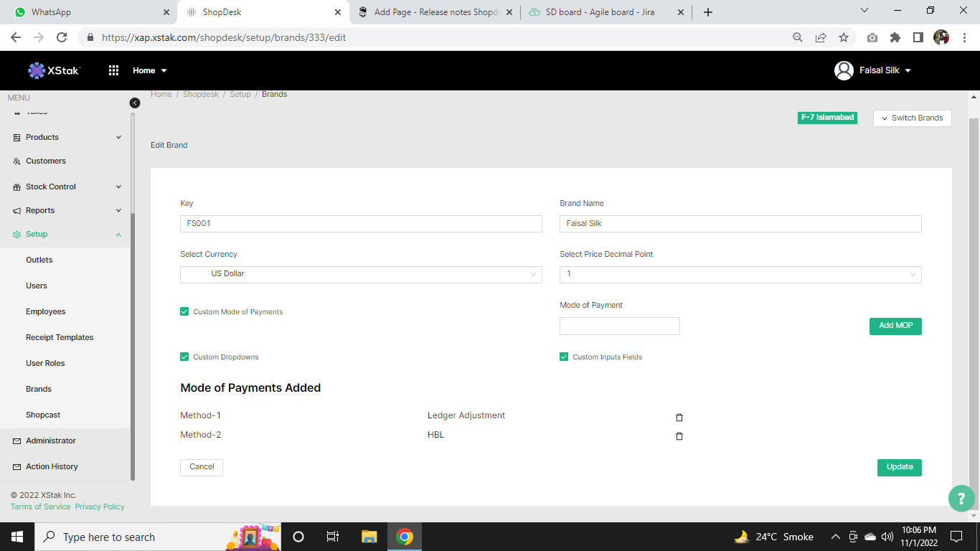This screenshot has width=980, height=551.
Task: Expand the Switch Brands dropdown
Action: [912, 118]
